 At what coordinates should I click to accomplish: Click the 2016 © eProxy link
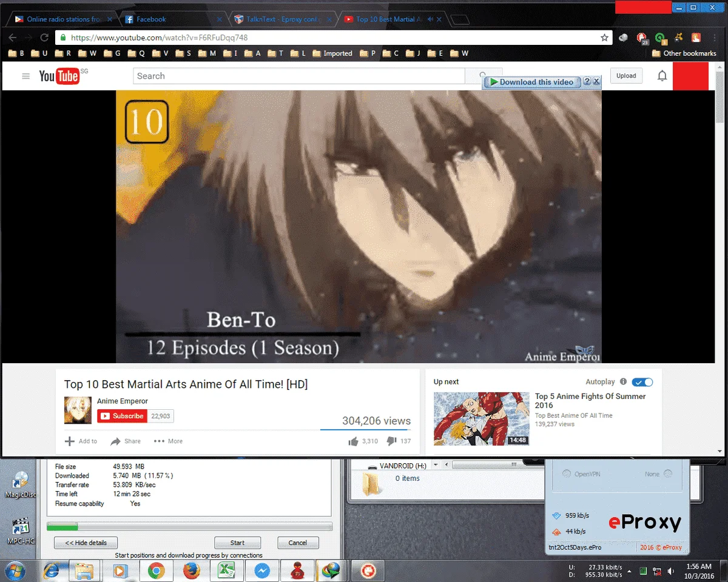point(661,547)
